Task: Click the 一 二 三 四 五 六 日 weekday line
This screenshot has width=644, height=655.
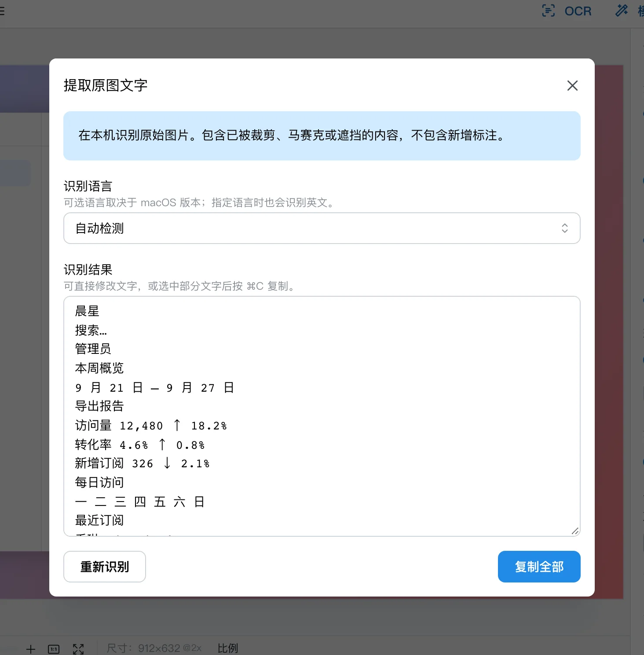Action: (x=139, y=502)
